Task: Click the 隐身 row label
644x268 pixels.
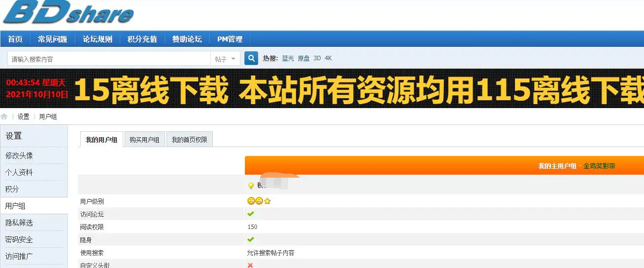Action: click(x=86, y=240)
